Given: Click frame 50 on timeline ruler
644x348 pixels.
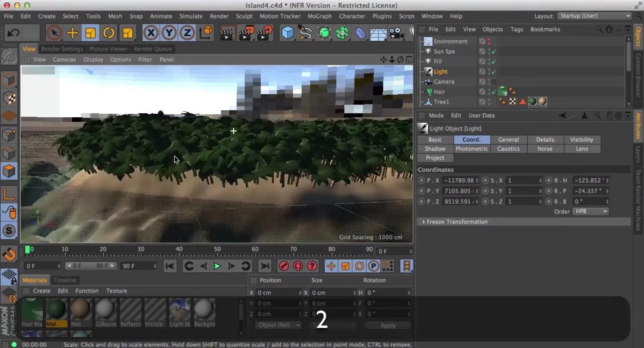Looking at the screenshot, I should [217, 250].
